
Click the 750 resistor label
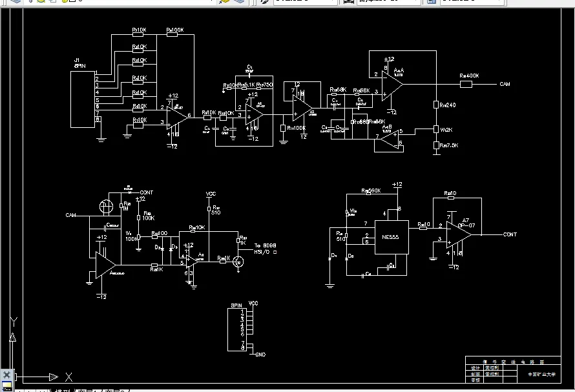264,85
